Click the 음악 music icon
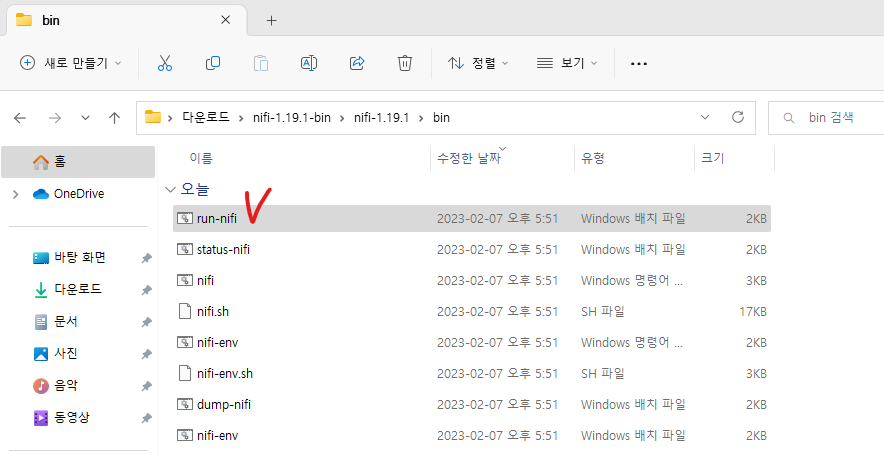 [41, 386]
